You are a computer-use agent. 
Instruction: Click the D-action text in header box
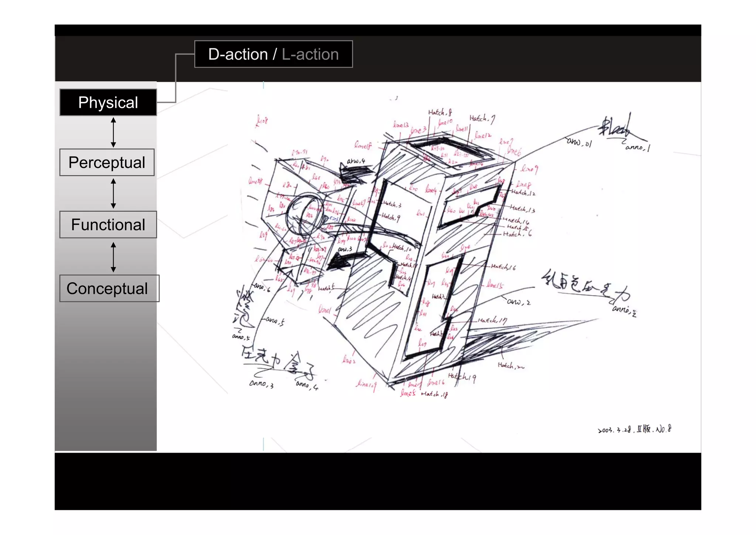(238, 54)
